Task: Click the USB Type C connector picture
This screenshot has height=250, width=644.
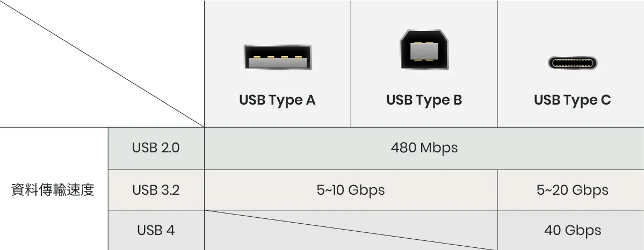Action: pos(572,63)
